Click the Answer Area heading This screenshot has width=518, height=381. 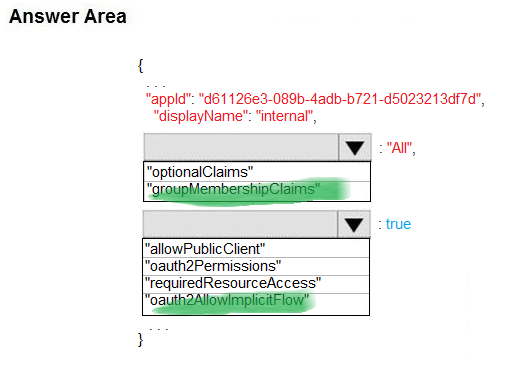(x=68, y=16)
